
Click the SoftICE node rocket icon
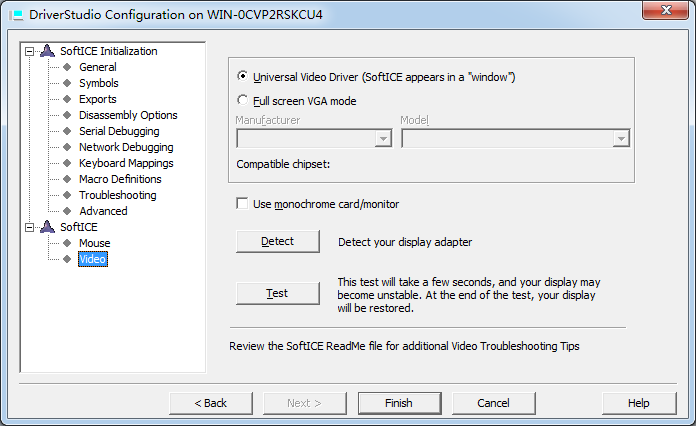(x=48, y=227)
